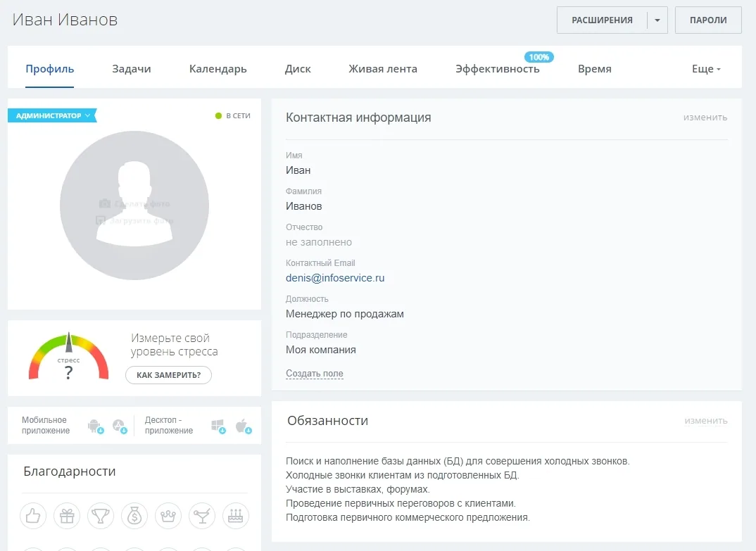Click the stress level gauge

click(68, 357)
